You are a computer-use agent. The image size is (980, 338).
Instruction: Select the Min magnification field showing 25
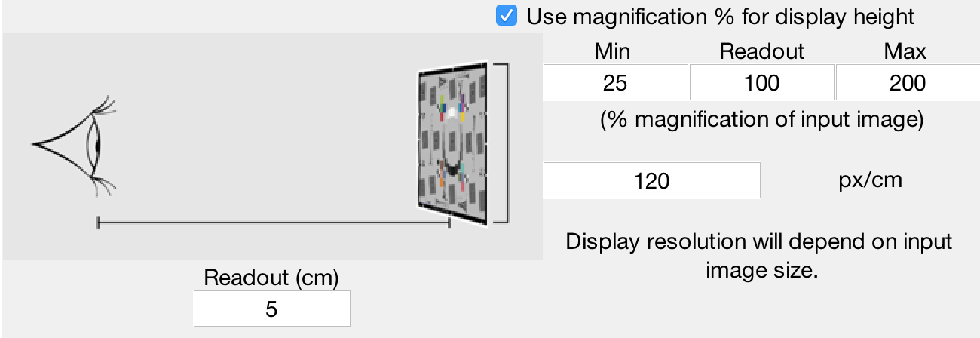pyautogui.click(x=615, y=82)
